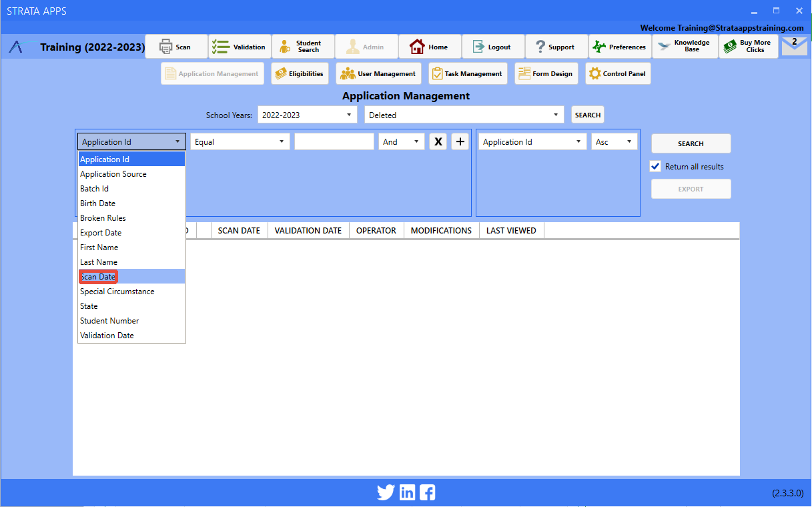This screenshot has width=812, height=507.
Task: Choose First Name from the list
Action: (x=131, y=247)
